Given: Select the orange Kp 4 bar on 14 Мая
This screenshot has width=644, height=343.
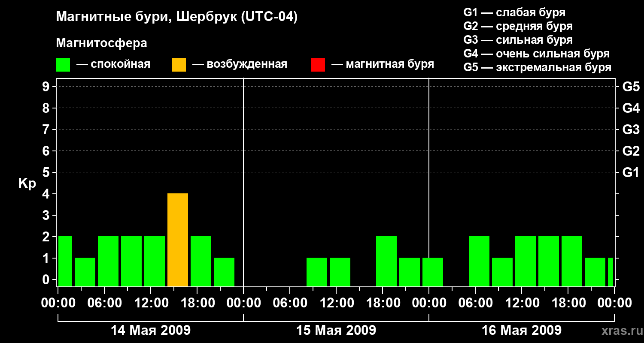Looking at the screenshot, I should point(178,240).
